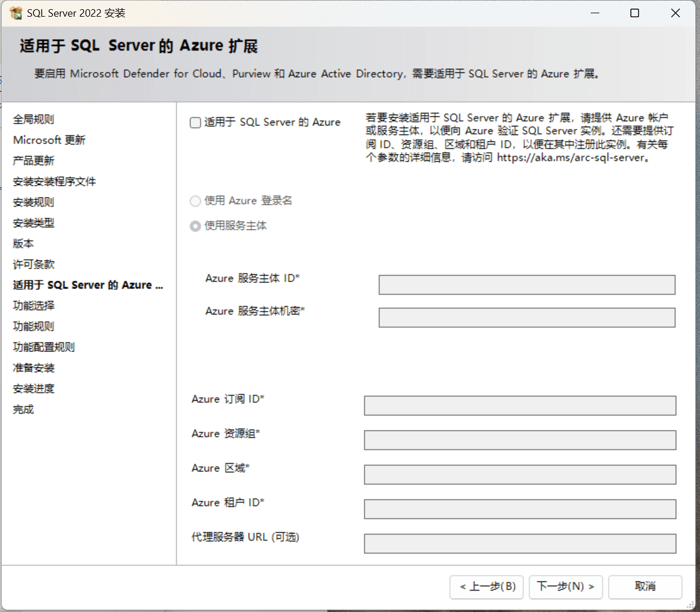Screen dimensions: 700x612
Task: Click the Azure 租户 ID* label
Action: (228, 503)
